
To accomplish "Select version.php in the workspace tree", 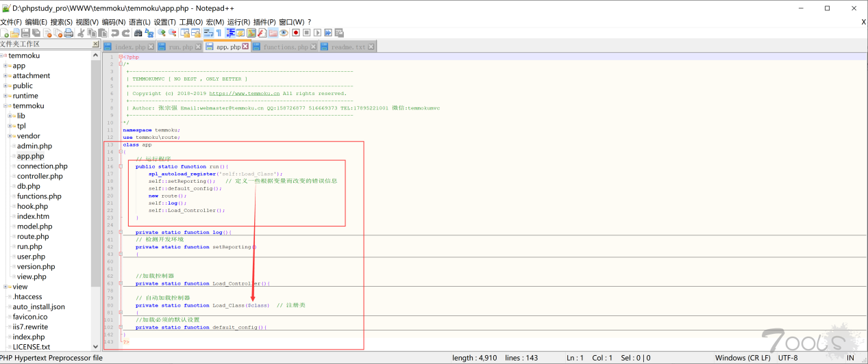I will (36, 266).
